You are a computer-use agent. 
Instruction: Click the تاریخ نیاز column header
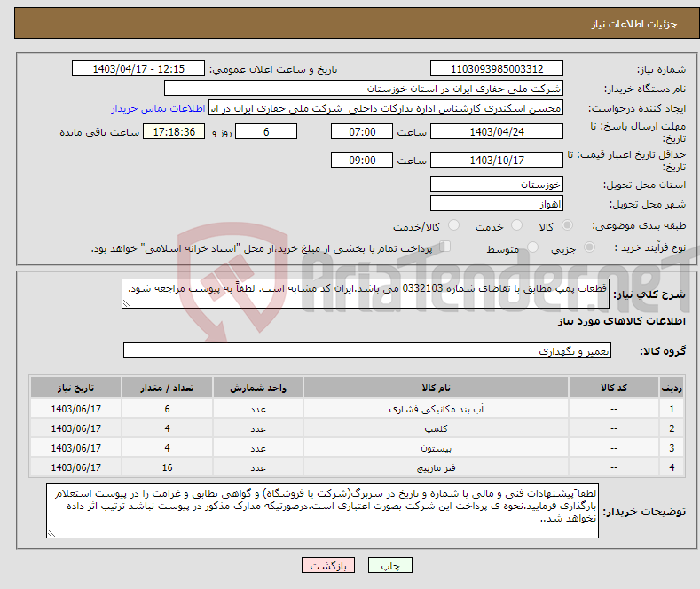[x=76, y=388]
